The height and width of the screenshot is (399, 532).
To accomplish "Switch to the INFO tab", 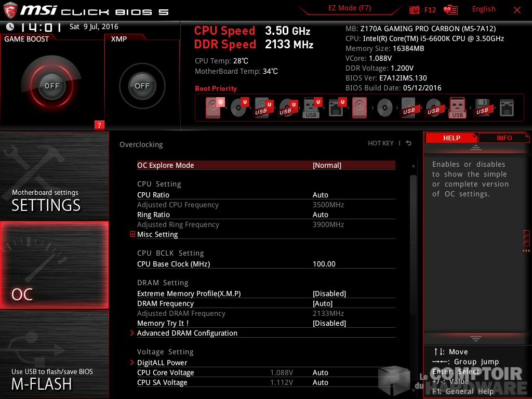I will (504, 138).
